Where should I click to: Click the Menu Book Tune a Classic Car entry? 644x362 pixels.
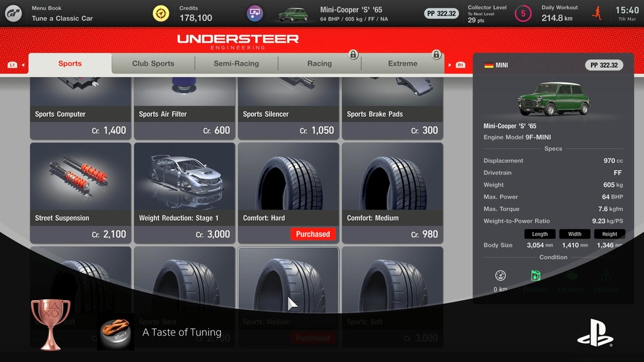point(62,14)
